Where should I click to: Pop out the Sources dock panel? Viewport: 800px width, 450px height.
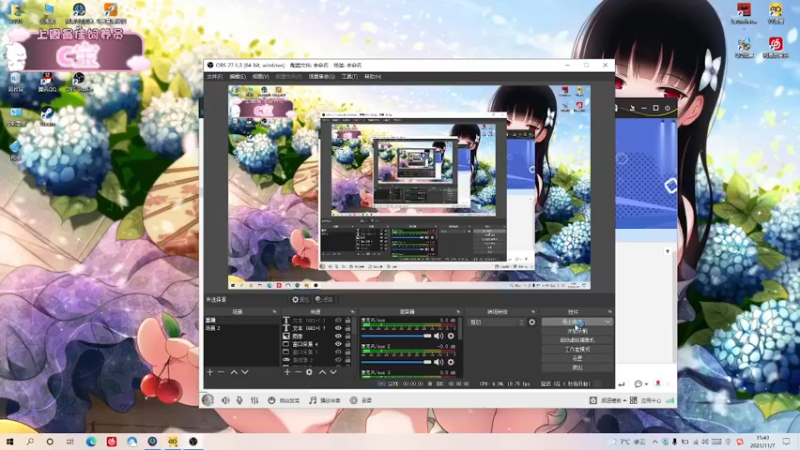[x=352, y=312]
